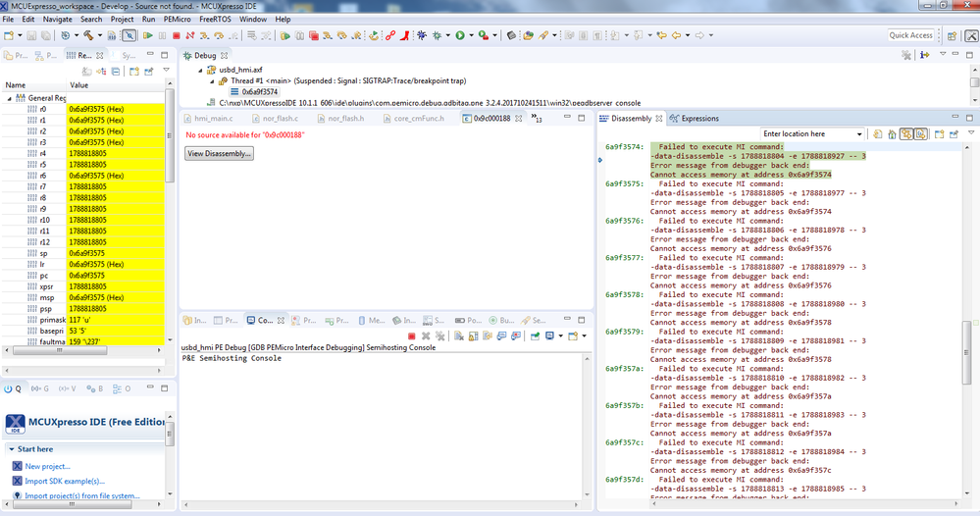Toggle Skip All Breakpoints highlighted button

129,35
